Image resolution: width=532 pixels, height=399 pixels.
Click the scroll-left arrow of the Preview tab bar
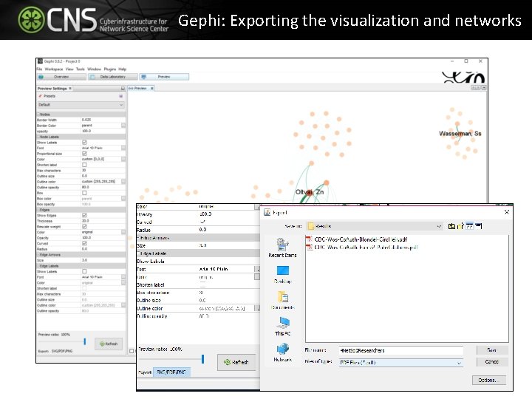coord(473,88)
